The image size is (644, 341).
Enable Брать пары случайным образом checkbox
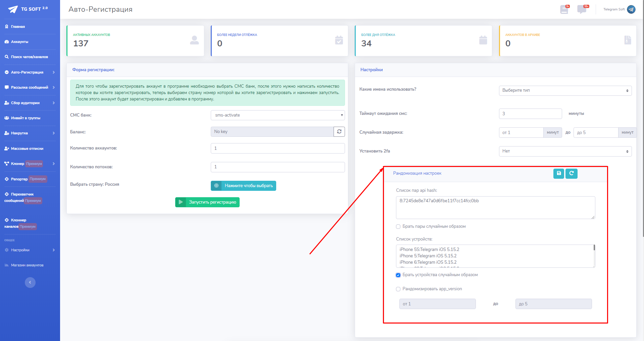398,227
